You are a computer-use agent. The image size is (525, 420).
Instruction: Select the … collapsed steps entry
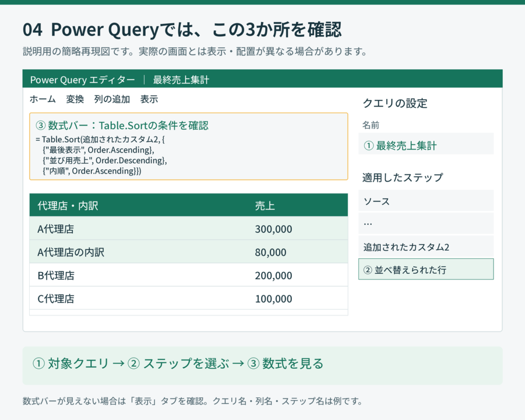426,224
